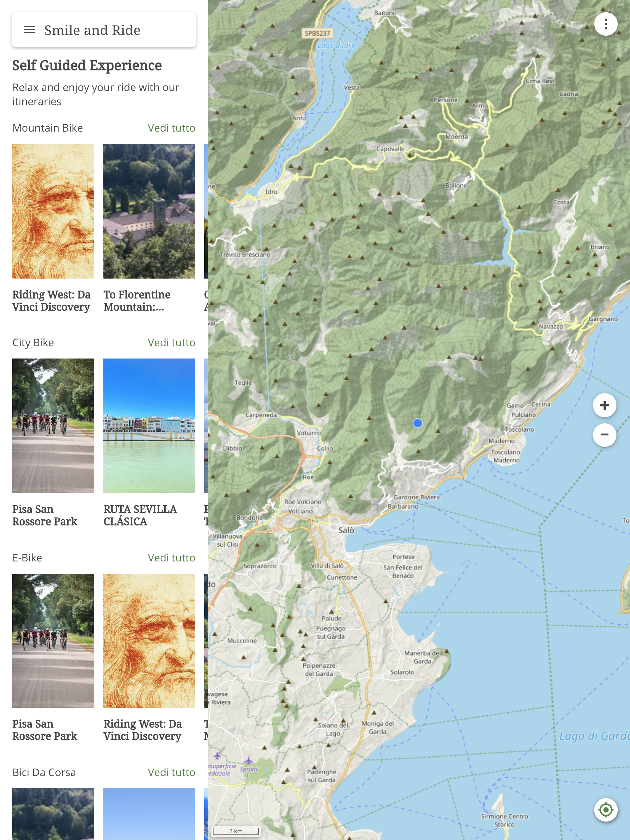Click the 'Puegnago sul Garda' map label
The height and width of the screenshot is (840, 630).
[x=331, y=632]
